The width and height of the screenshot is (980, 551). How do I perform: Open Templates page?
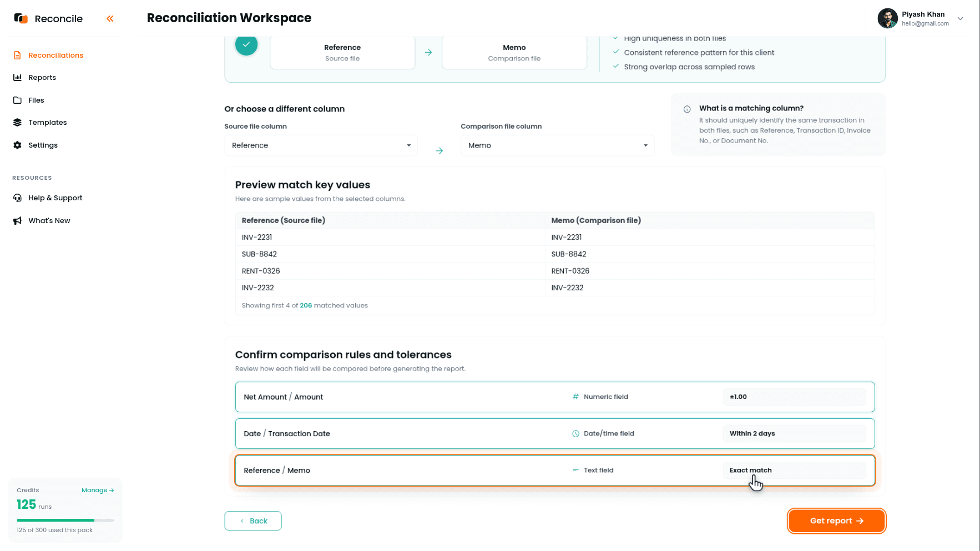click(47, 123)
